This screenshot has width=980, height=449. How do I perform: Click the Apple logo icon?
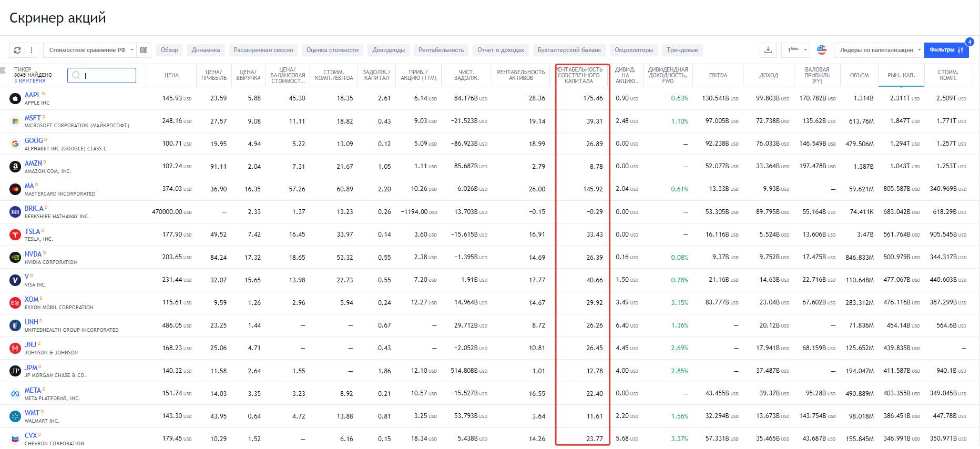point(15,98)
